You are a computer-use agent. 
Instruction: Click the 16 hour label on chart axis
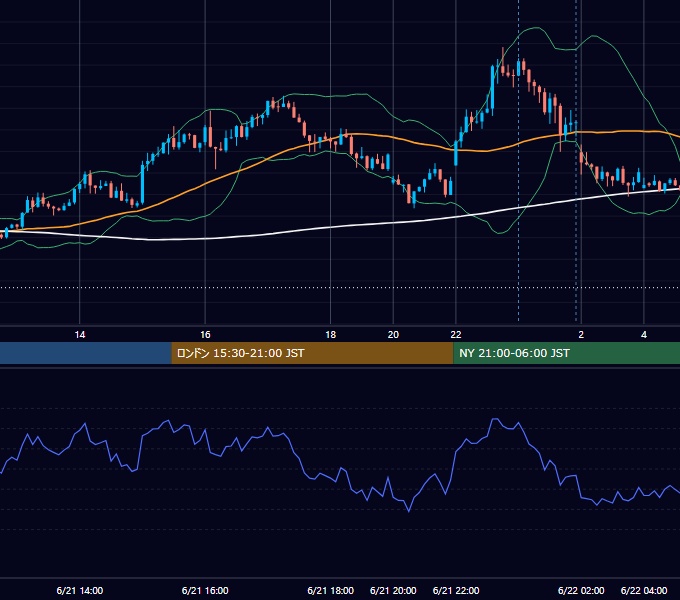(205, 335)
